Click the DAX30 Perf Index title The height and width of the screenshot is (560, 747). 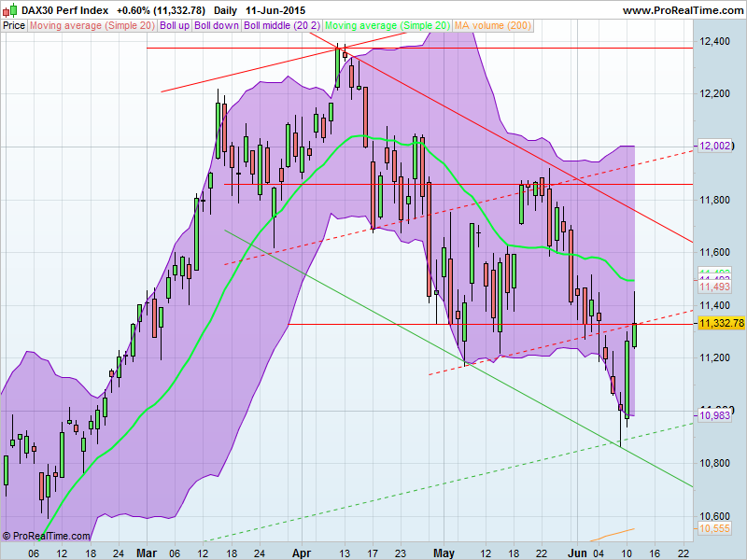pyautogui.click(x=64, y=10)
